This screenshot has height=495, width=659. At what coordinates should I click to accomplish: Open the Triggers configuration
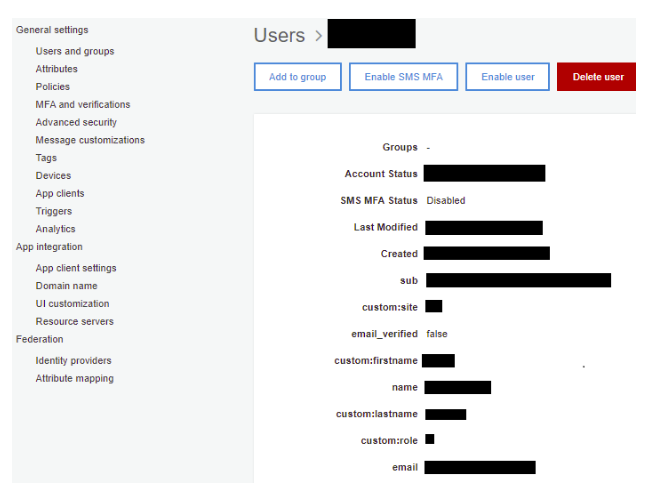[54, 211]
